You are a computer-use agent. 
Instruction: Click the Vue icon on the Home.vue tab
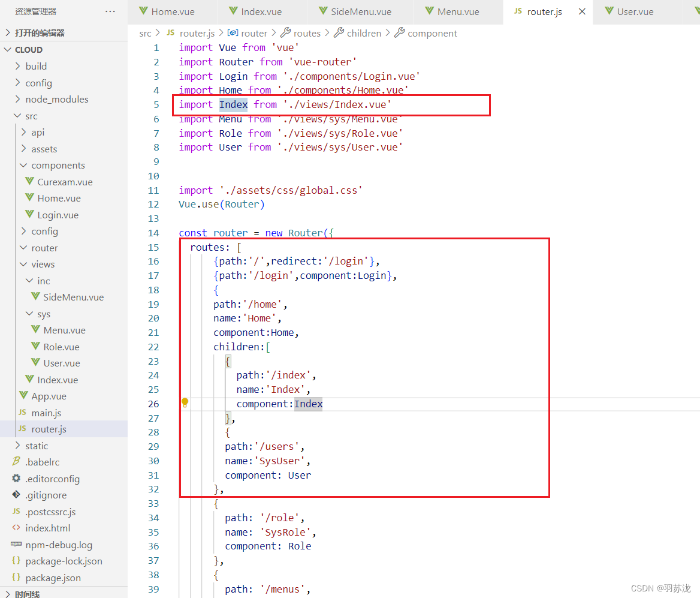tap(144, 11)
